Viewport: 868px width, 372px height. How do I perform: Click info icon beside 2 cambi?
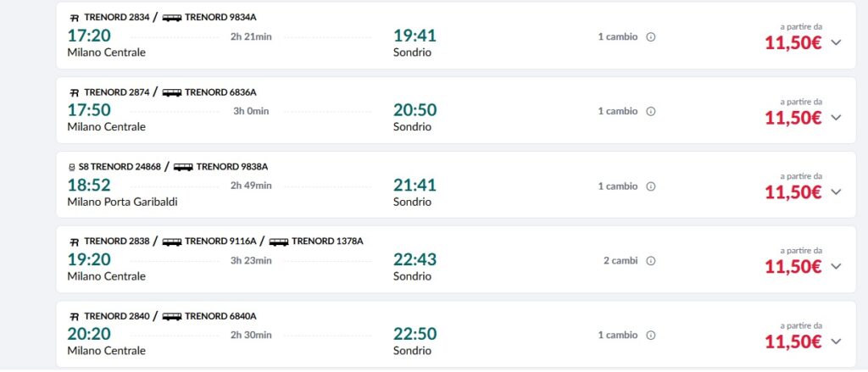[x=651, y=261]
